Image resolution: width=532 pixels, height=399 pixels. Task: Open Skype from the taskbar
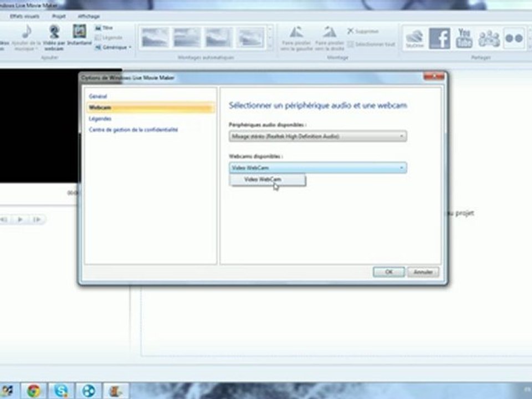click(61, 391)
